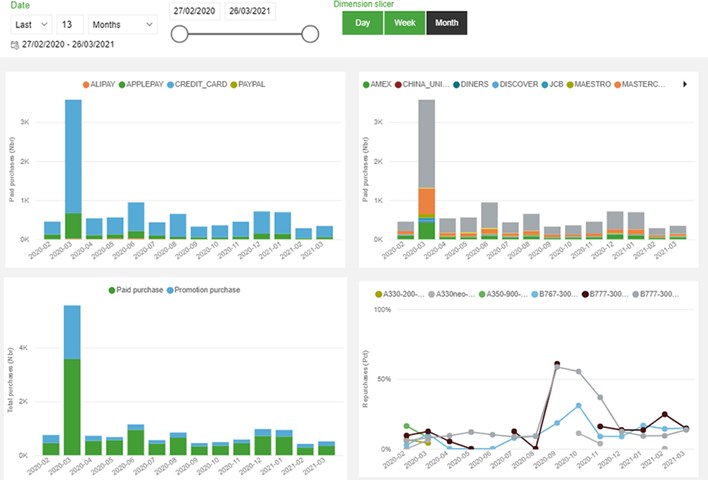The width and height of the screenshot is (708, 480).
Task: Click the 2021-02 dark B777 data point
Action: click(665, 414)
